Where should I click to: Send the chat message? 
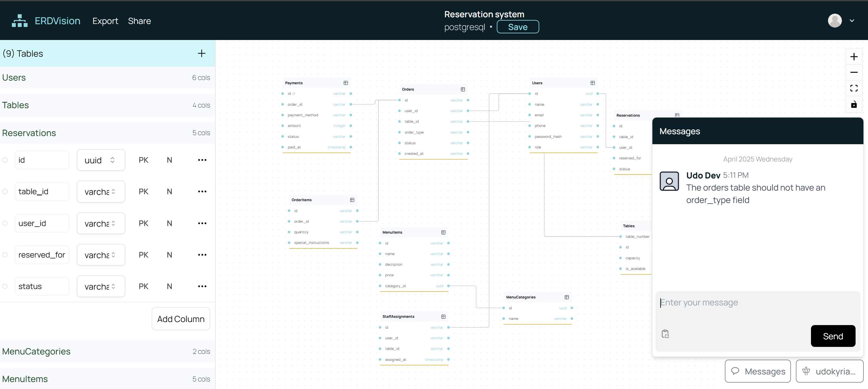pyautogui.click(x=833, y=336)
